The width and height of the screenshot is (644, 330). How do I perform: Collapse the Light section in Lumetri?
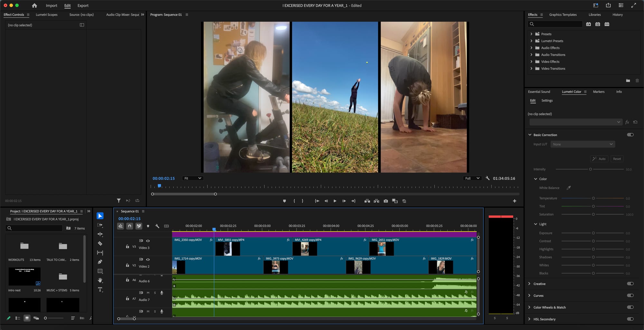coord(535,224)
